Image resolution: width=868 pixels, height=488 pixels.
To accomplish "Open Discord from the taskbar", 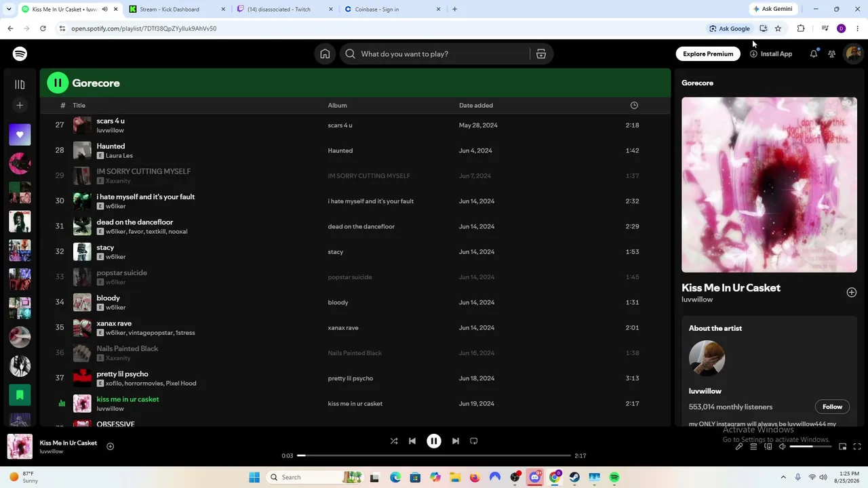I will tap(535, 477).
